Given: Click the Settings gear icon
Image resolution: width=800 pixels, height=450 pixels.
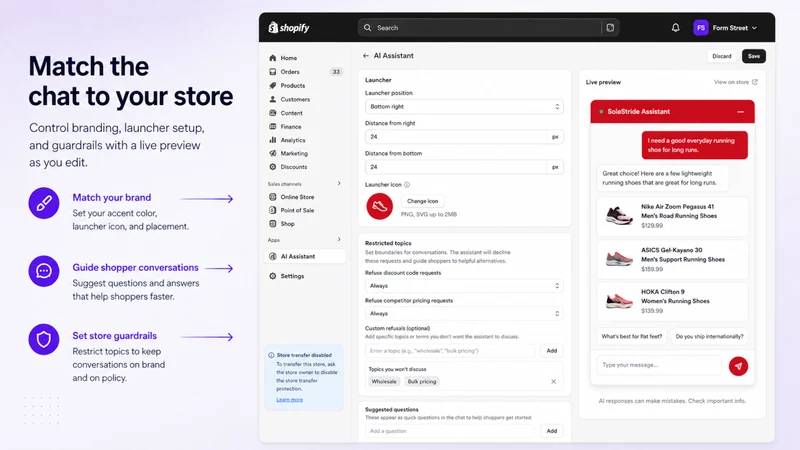Looking at the screenshot, I should pyautogui.click(x=272, y=276).
